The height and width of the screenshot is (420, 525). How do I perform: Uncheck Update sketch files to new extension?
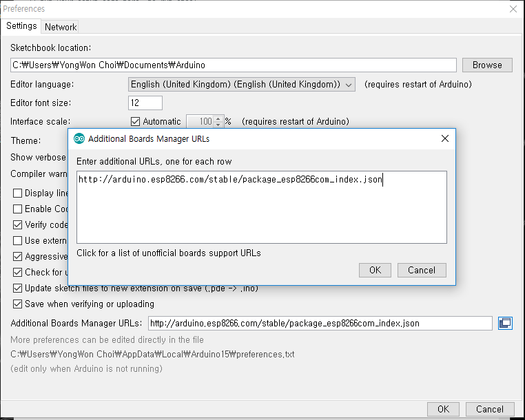tap(18, 288)
